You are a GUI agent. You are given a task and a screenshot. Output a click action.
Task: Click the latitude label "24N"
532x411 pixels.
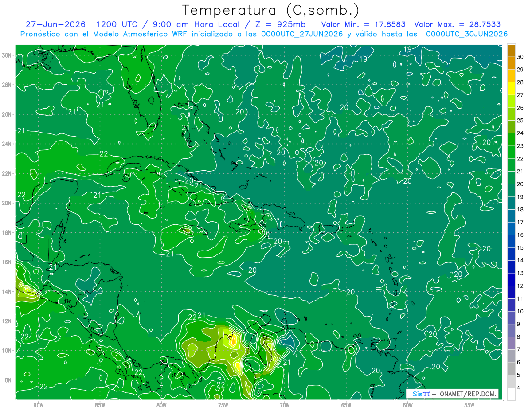[x=8, y=144]
